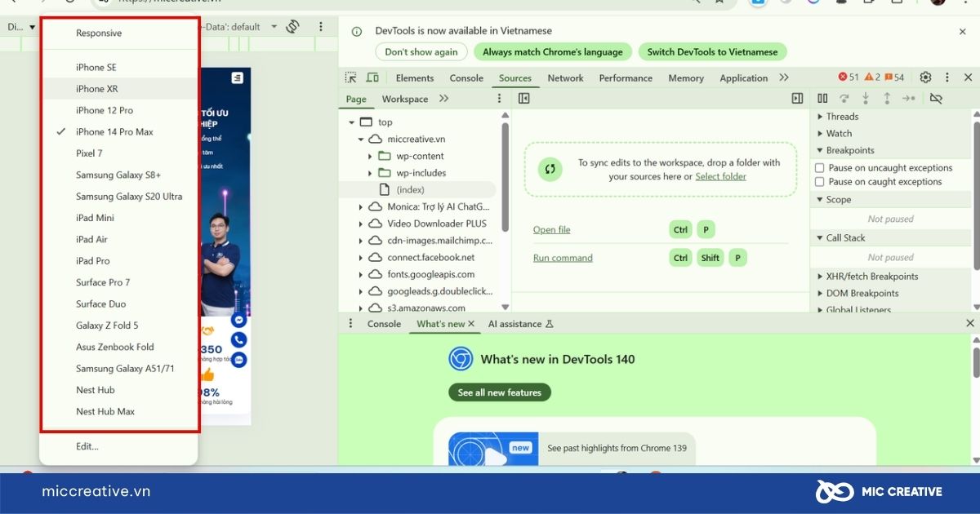Show more DevTools panel tabs
Image resolution: width=980 pixels, height=514 pixels.
coord(784,78)
